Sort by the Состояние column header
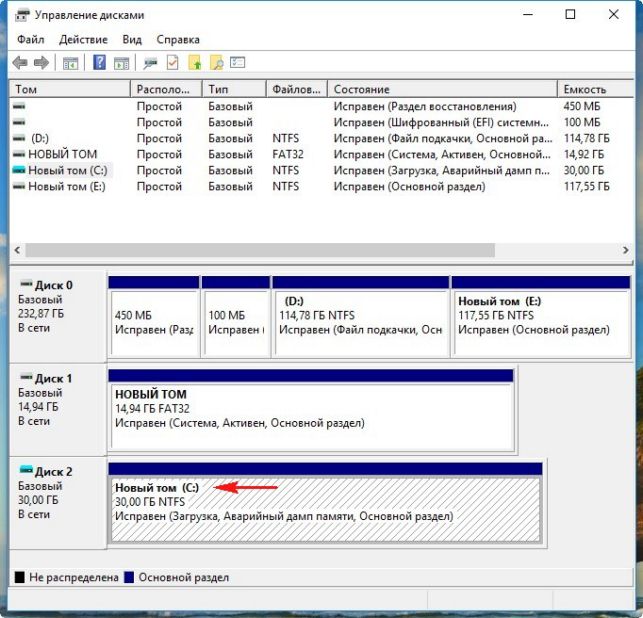This screenshot has height=618, width=643. [x=442, y=89]
